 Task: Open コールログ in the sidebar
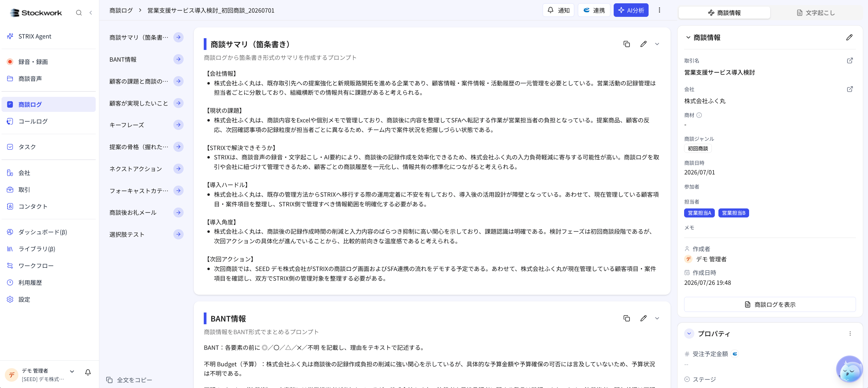click(48, 121)
